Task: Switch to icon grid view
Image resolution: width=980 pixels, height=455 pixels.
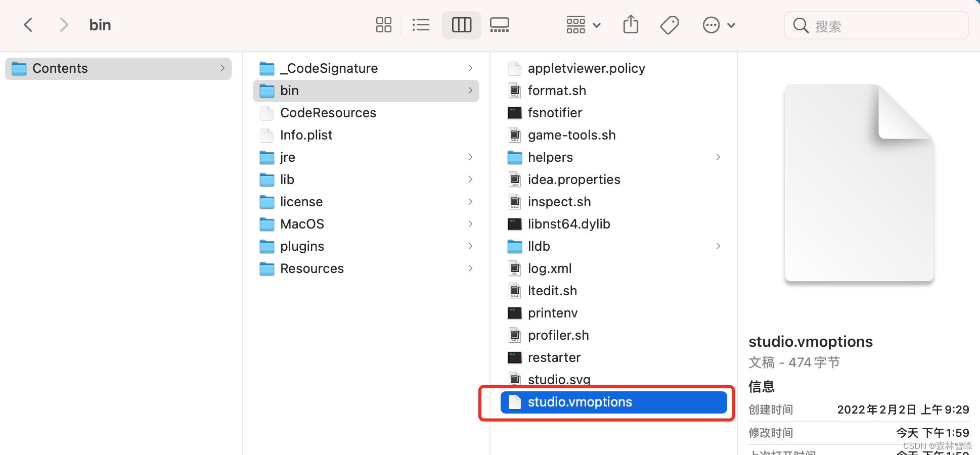Action: (383, 24)
